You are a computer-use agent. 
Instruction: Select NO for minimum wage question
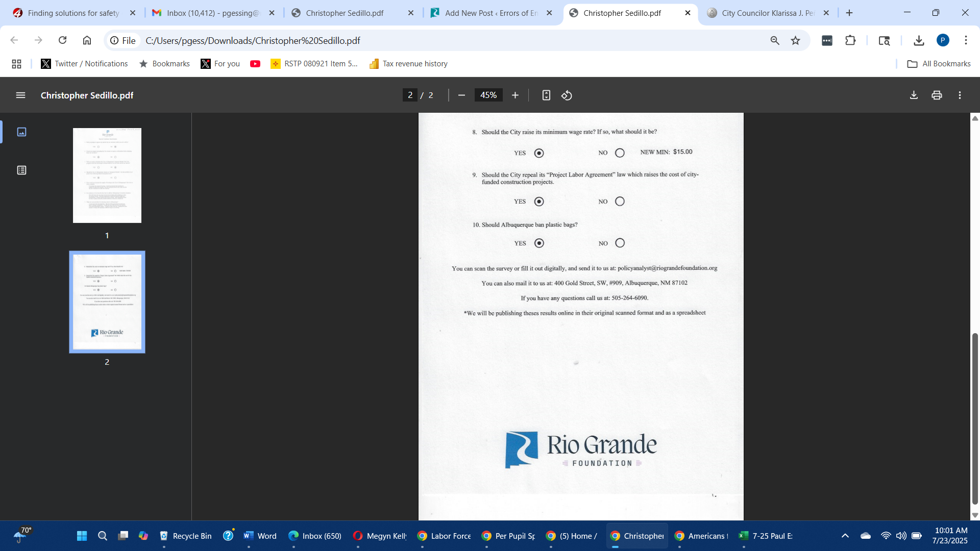pos(620,153)
